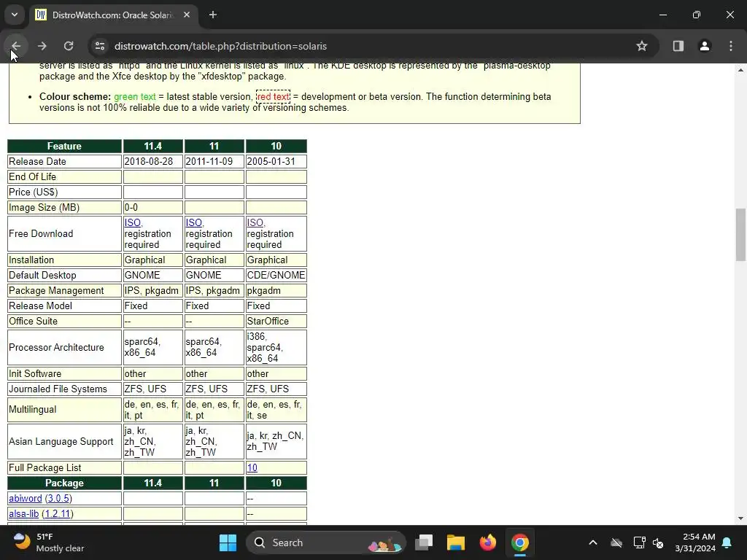Click scrollbar up arrow
This screenshot has width=747, height=560.
(x=740, y=70)
